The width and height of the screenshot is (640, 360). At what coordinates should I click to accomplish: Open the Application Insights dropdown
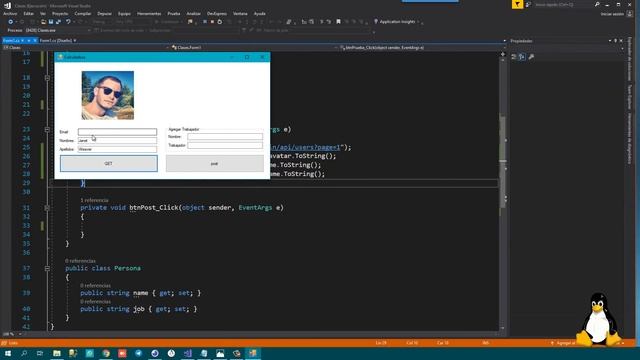pos(398,22)
